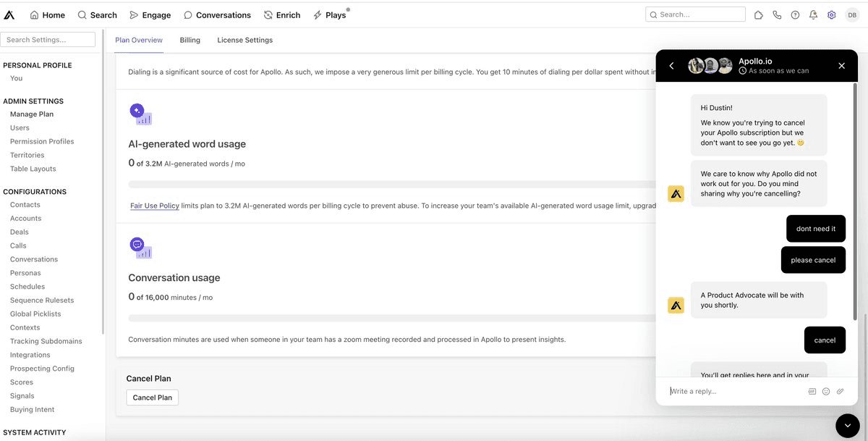The width and height of the screenshot is (868, 441).
Task: Open Signals configuration
Action: 22,396
